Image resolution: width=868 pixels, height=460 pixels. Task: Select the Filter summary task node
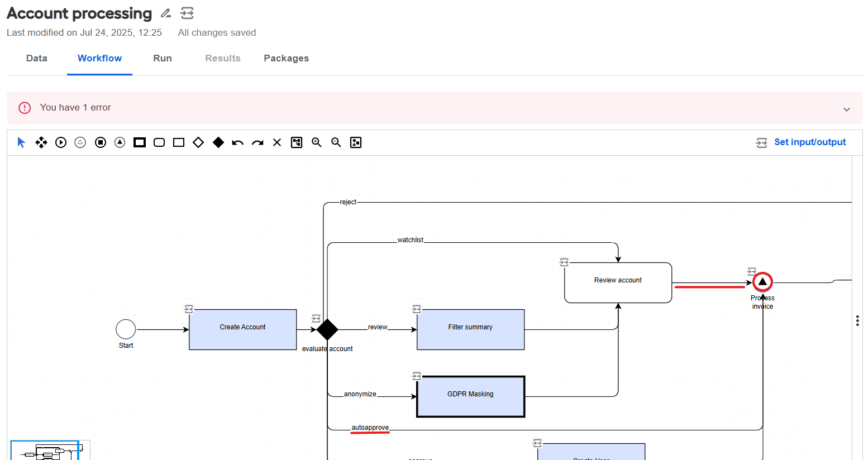pos(471,329)
